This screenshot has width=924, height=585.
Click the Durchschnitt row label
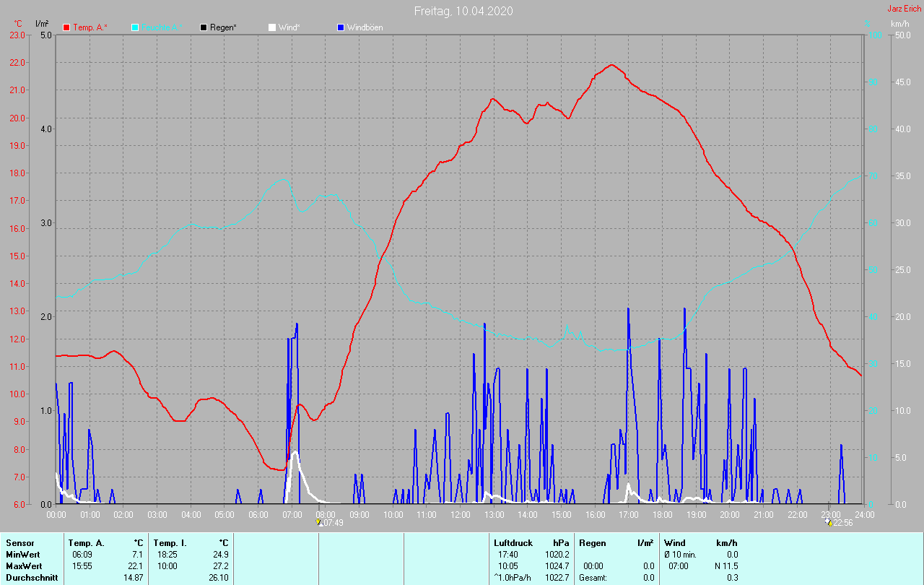point(32,578)
